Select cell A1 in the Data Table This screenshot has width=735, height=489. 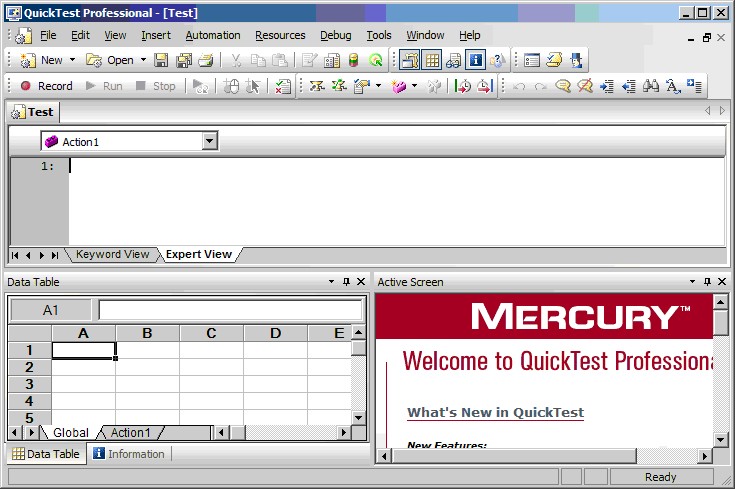click(x=83, y=350)
